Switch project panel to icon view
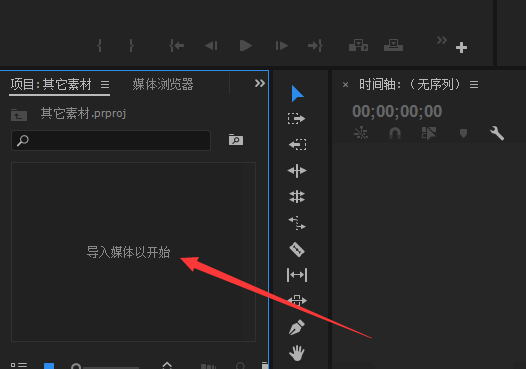This screenshot has width=526, height=369. point(49,366)
